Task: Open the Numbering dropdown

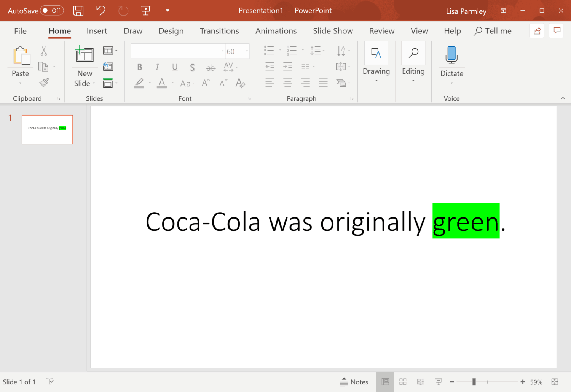Action: pyautogui.click(x=303, y=50)
